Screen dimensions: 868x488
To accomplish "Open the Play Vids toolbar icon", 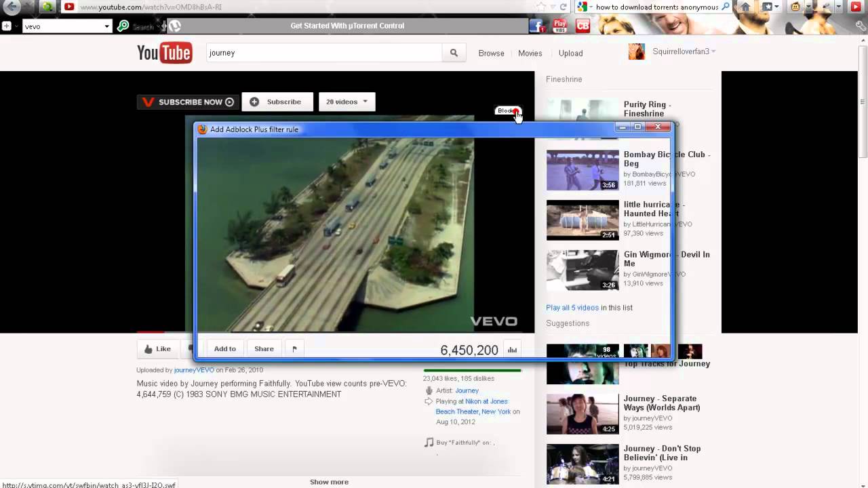I will (x=560, y=26).
